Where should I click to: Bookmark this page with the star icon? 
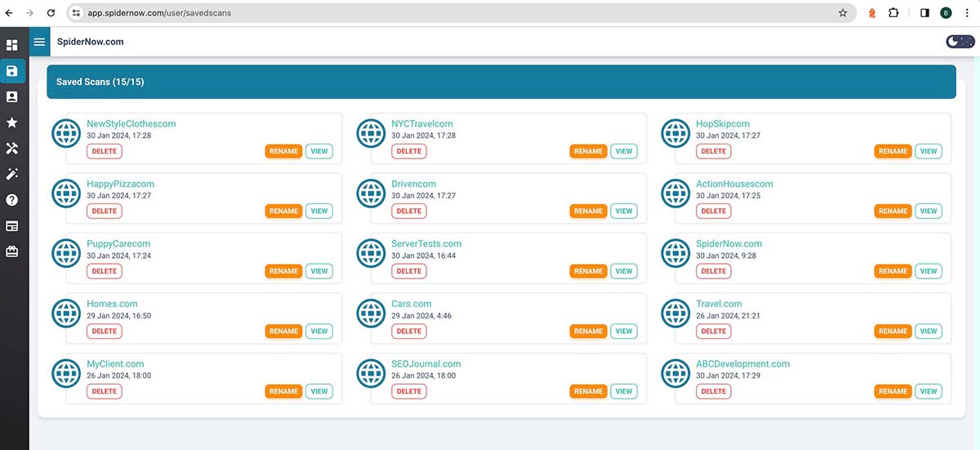pyautogui.click(x=843, y=13)
